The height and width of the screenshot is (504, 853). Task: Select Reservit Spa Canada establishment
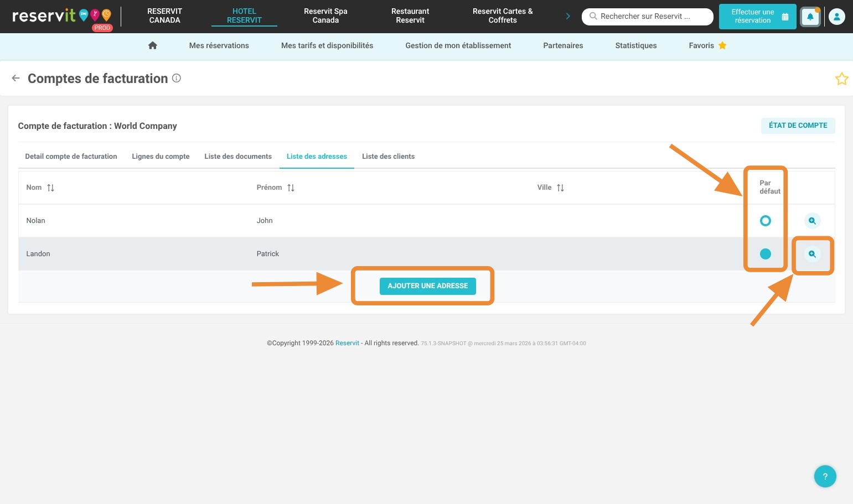(x=325, y=15)
